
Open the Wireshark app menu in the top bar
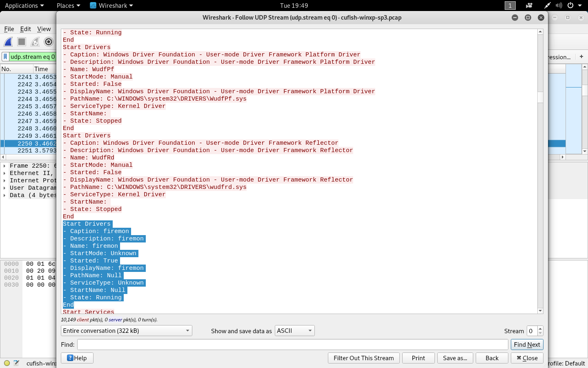click(111, 5)
